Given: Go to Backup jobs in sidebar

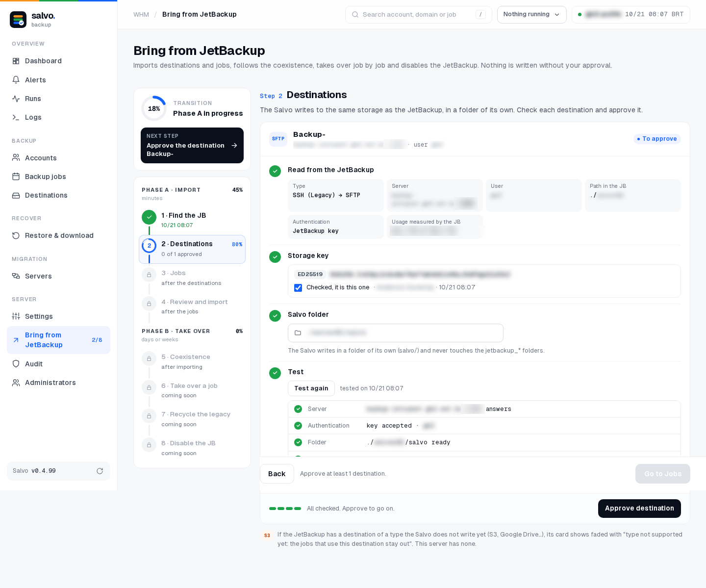Looking at the screenshot, I should pos(58,177).
